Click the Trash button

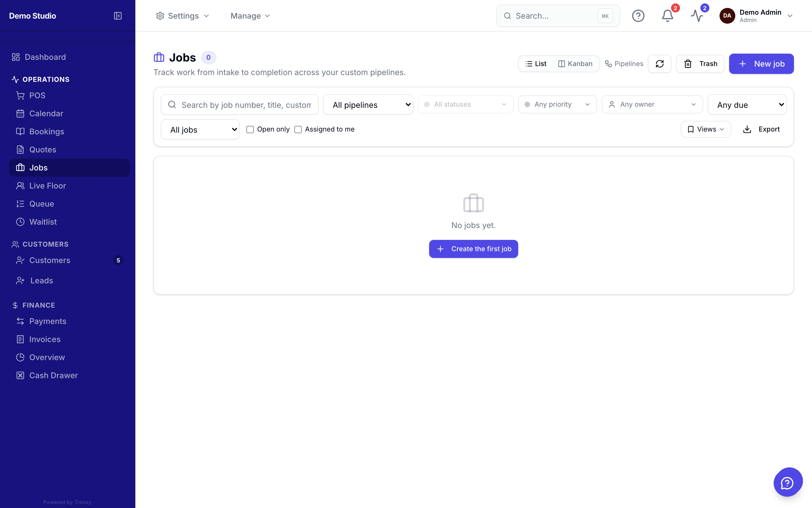[700, 64]
